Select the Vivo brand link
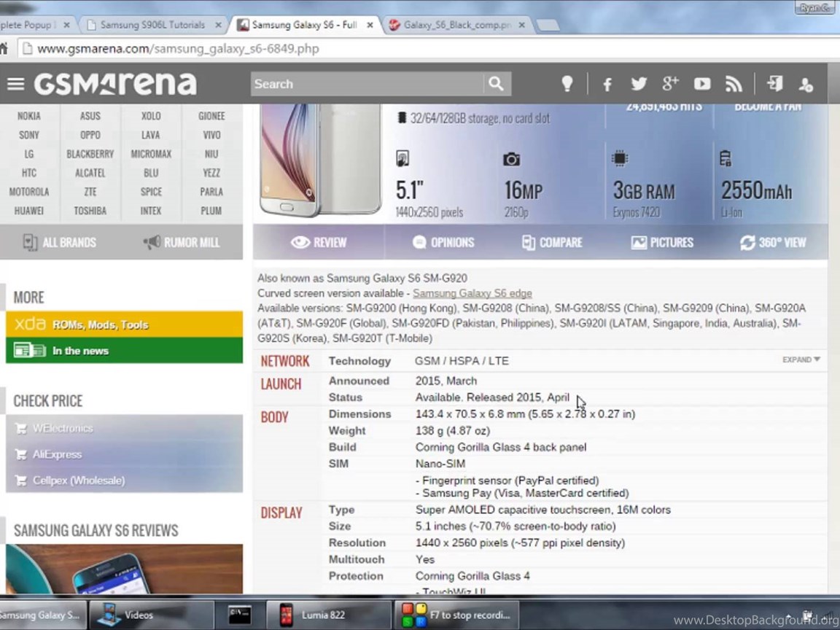Screen dimensions: 840x630 pos(211,135)
